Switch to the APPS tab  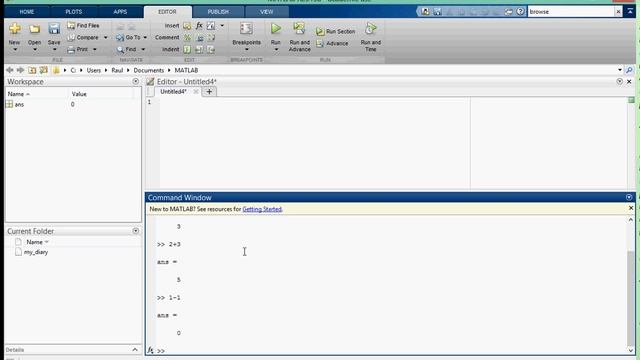(120, 12)
